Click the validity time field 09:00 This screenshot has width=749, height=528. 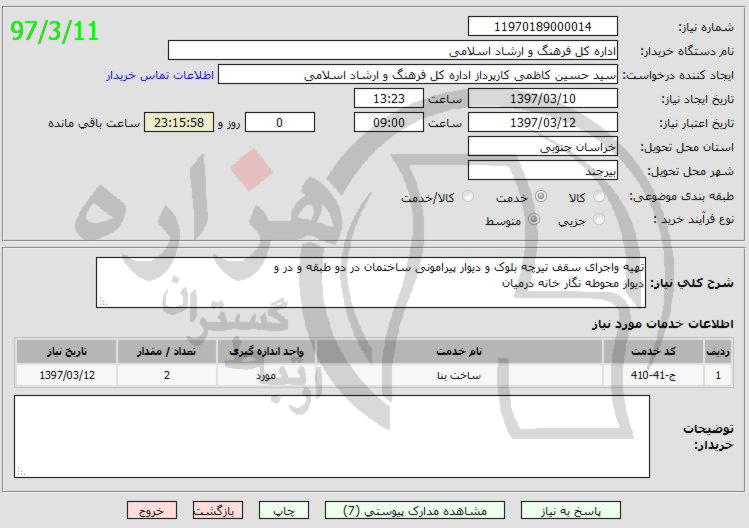pyautogui.click(x=389, y=122)
